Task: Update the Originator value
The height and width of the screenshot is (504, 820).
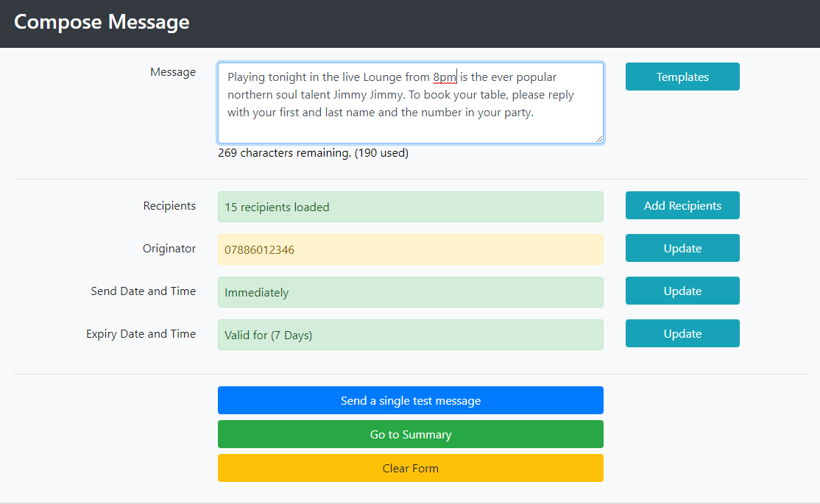Action: (x=682, y=248)
